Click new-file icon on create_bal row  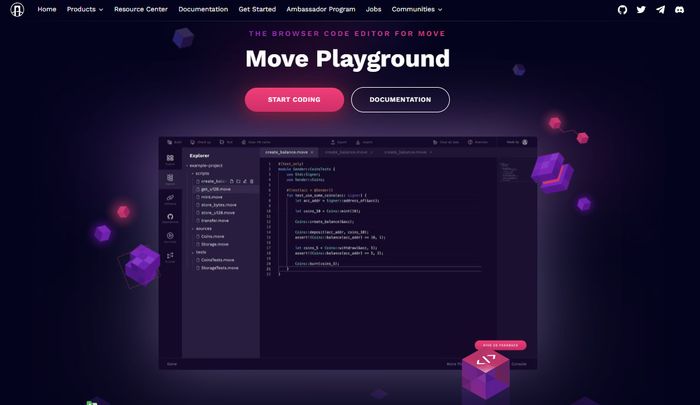point(232,181)
